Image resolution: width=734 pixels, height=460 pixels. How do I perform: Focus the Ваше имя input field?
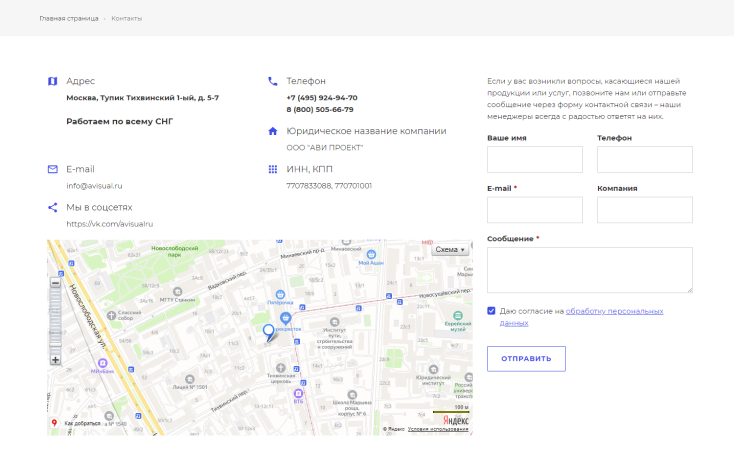coord(535,160)
